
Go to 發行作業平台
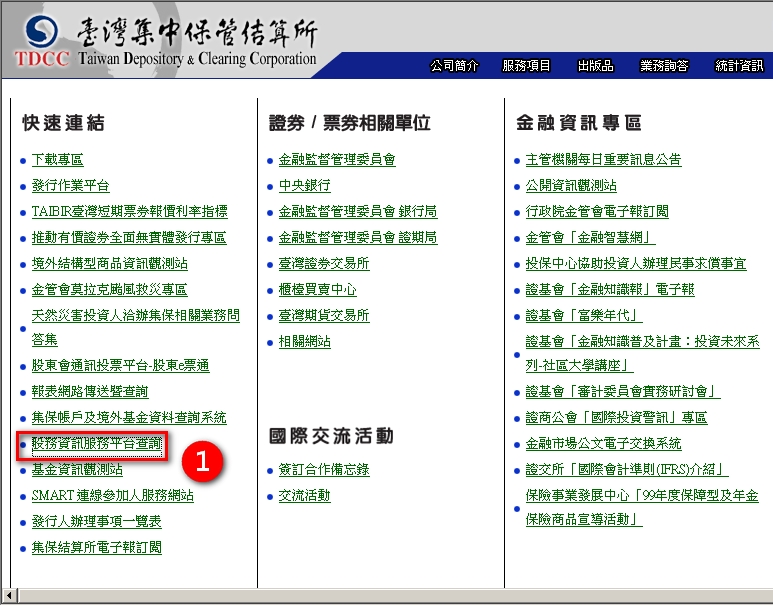pos(70,186)
